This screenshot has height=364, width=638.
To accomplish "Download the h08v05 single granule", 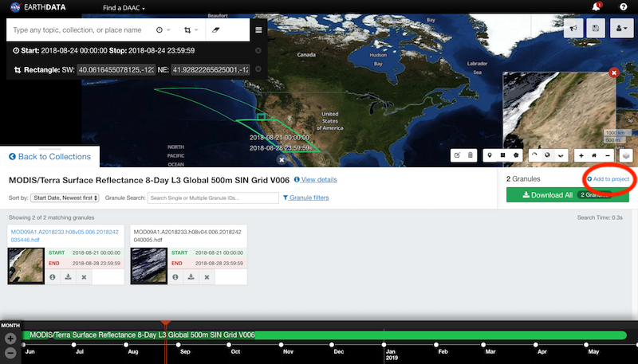I will click(68, 277).
